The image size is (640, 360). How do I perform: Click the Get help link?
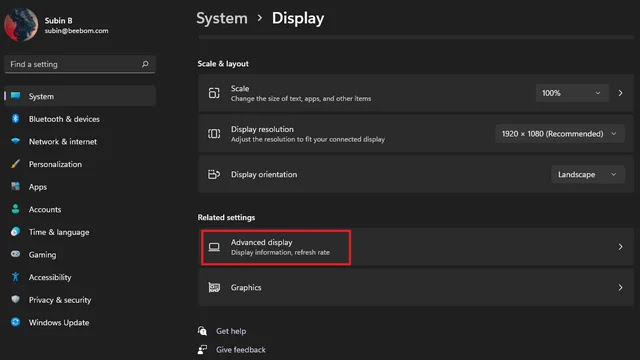[231, 331]
